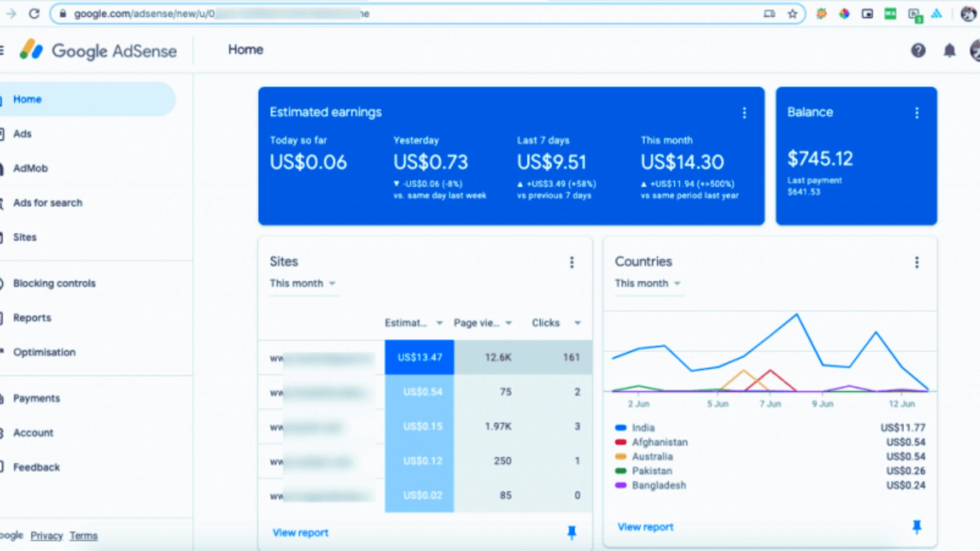Click View report in the Countries card
980x551 pixels.
pyautogui.click(x=646, y=527)
